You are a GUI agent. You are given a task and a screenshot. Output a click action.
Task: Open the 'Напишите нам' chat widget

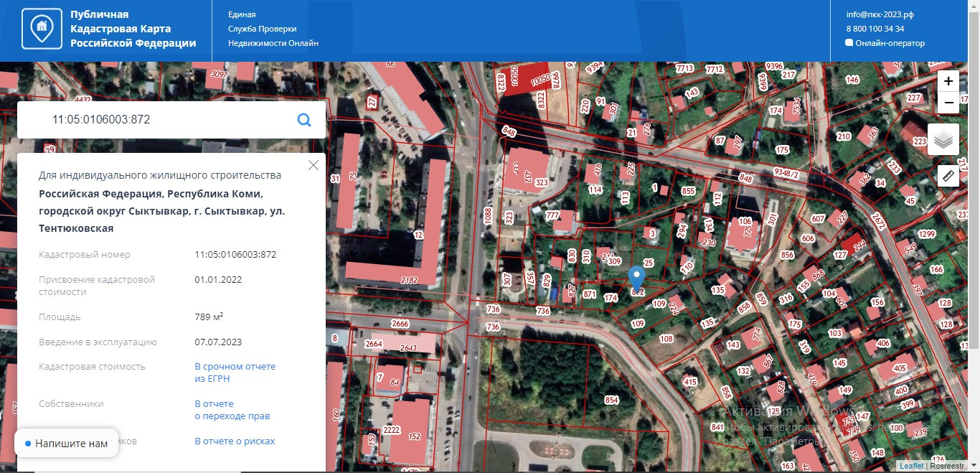65,444
